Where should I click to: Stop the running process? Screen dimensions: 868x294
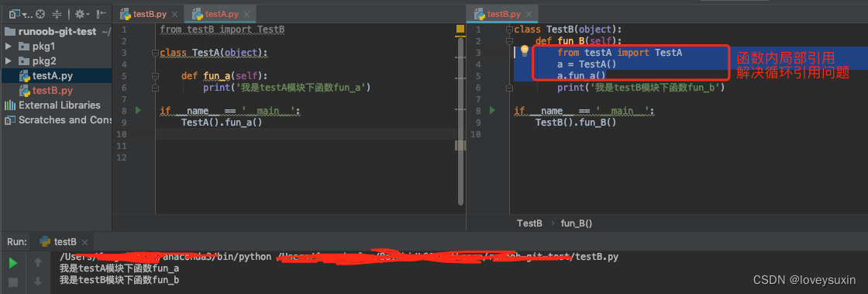tap(13, 282)
